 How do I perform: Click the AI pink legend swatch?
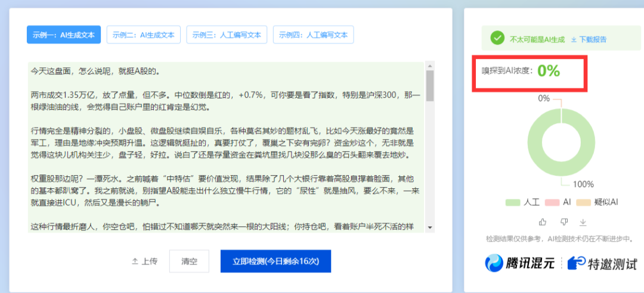pos(552,202)
